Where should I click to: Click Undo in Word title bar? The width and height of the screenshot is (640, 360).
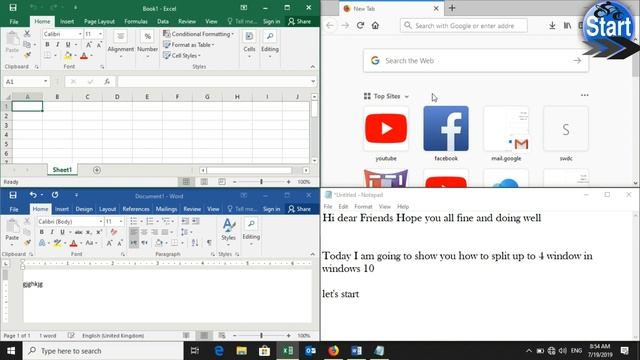(x=33, y=195)
